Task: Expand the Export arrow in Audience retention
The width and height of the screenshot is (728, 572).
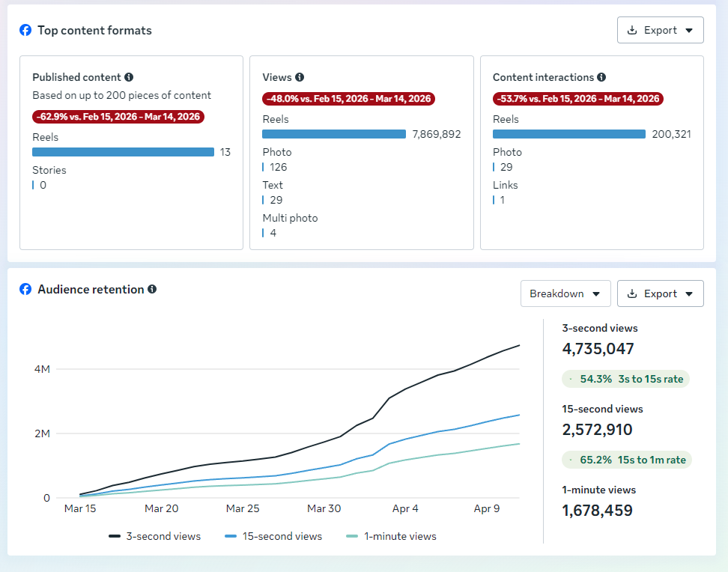Action: [689, 294]
